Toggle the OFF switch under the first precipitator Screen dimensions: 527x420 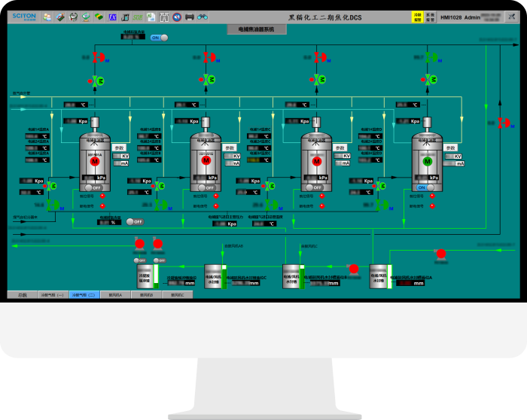pos(90,187)
